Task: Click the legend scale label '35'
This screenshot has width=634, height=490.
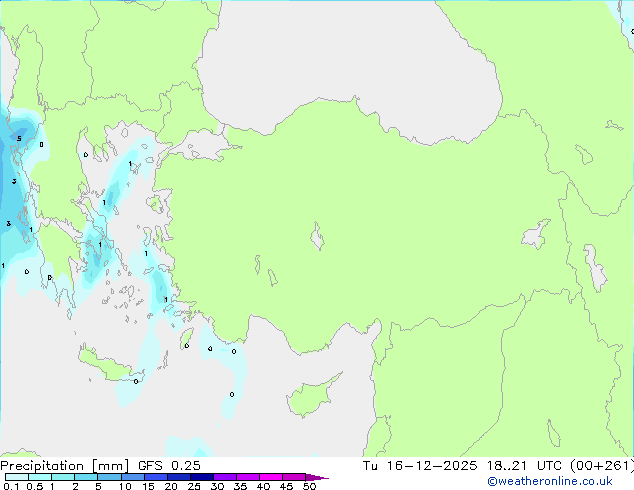Action: point(240,486)
